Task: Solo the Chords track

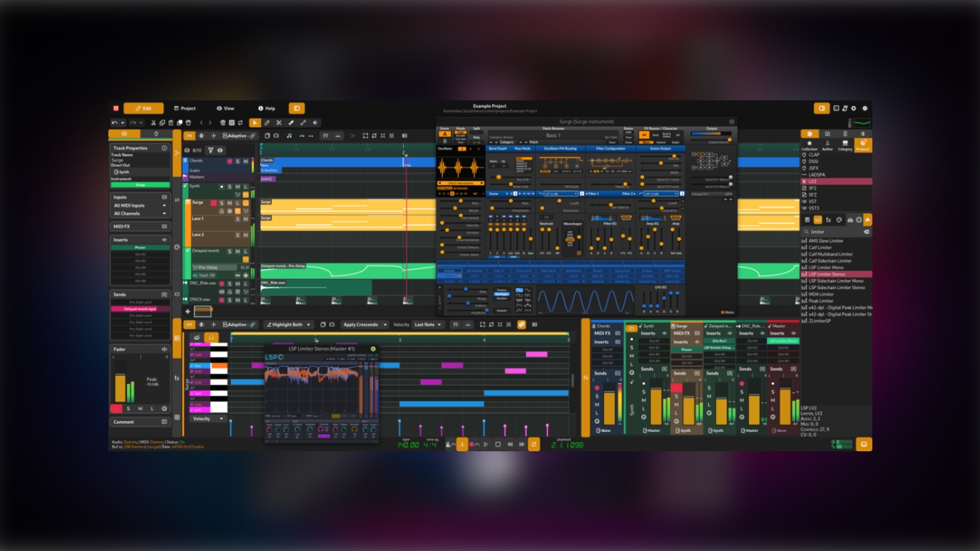Action: tap(237, 161)
